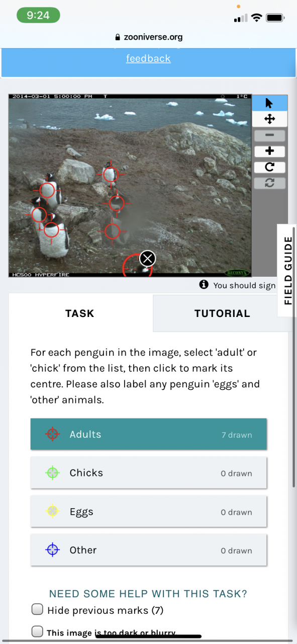Choose the green Chicks marker option

point(148,473)
